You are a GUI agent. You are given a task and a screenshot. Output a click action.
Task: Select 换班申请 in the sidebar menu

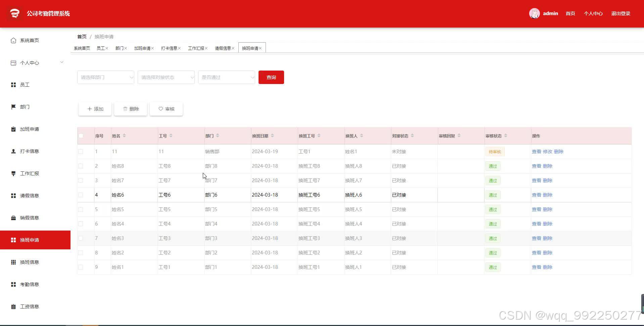(35, 240)
